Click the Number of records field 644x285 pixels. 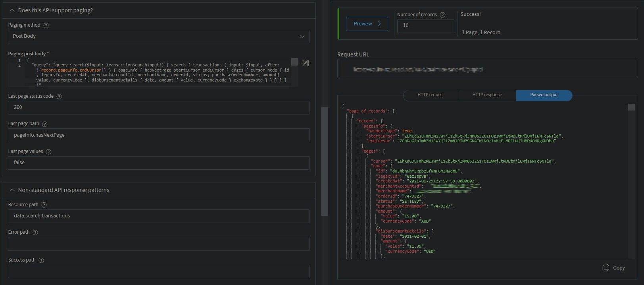point(425,26)
